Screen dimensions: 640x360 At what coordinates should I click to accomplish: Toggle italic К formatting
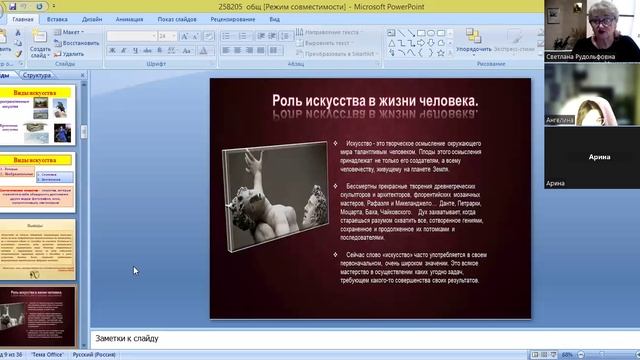pyautogui.click(x=124, y=51)
